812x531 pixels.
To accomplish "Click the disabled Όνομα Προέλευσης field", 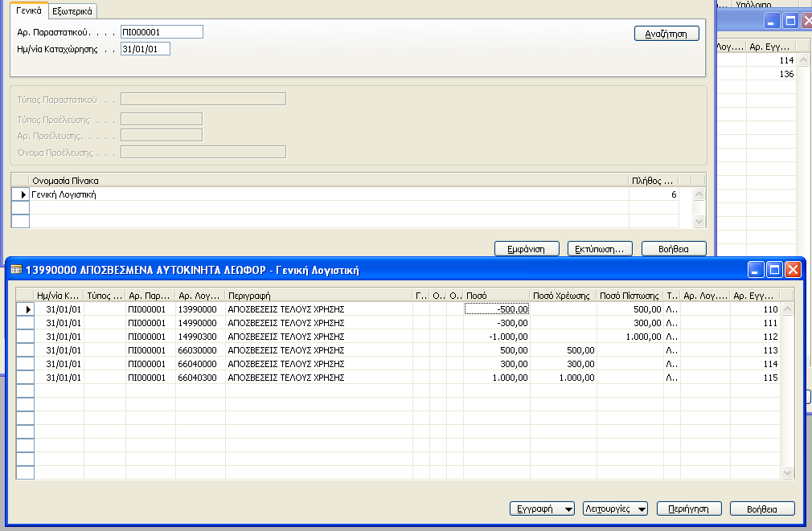I will tap(203, 152).
